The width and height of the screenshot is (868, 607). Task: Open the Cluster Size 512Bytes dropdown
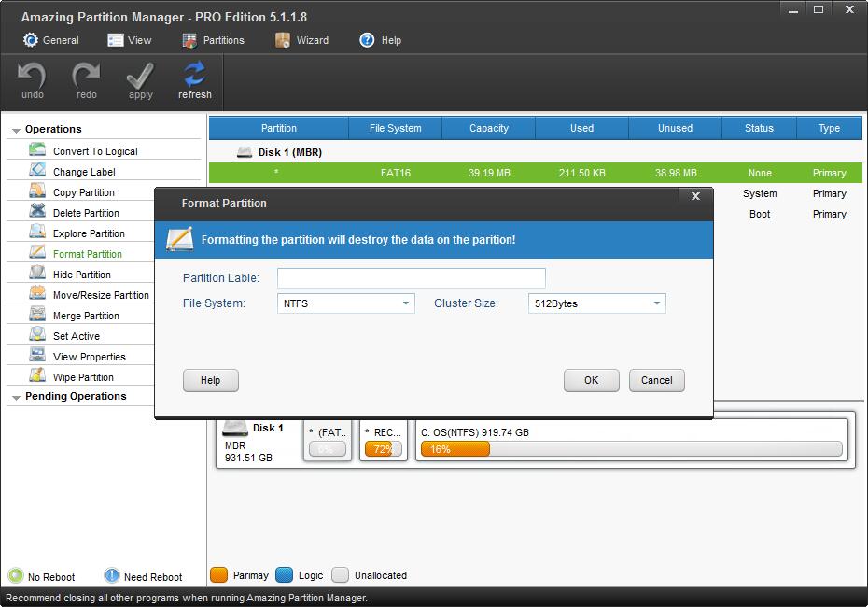point(596,303)
